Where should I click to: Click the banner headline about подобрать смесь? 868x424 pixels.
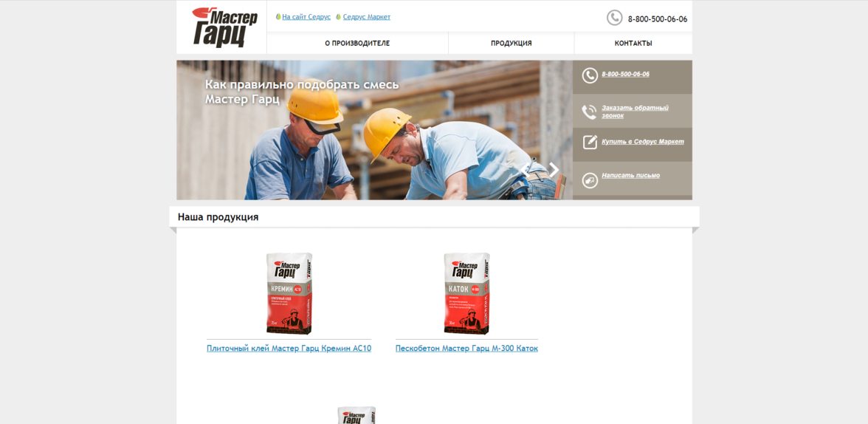tap(302, 92)
